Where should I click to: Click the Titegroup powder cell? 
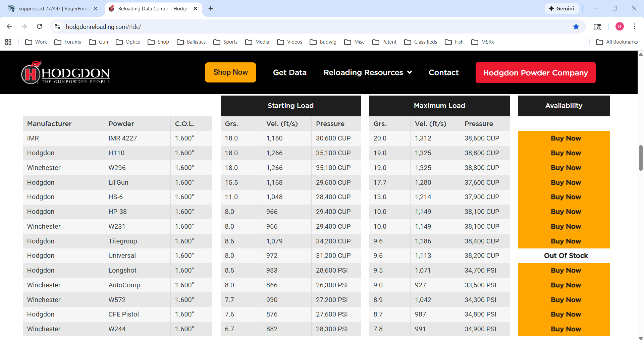pyautogui.click(x=137, y=241)
